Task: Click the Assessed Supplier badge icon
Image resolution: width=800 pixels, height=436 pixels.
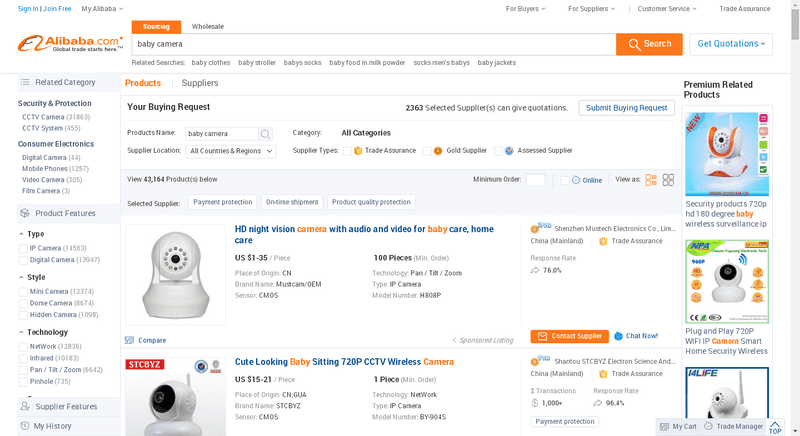Action: (x=509, y=150)
